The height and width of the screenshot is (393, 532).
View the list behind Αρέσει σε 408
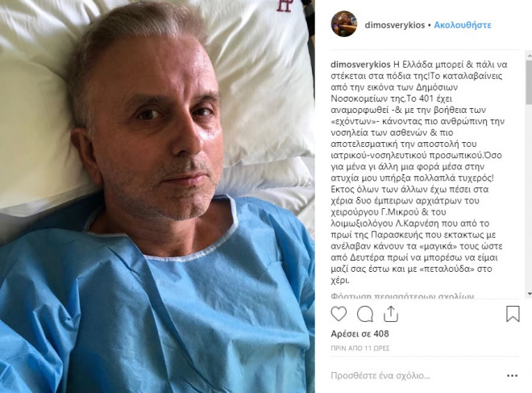coord(360,334)
